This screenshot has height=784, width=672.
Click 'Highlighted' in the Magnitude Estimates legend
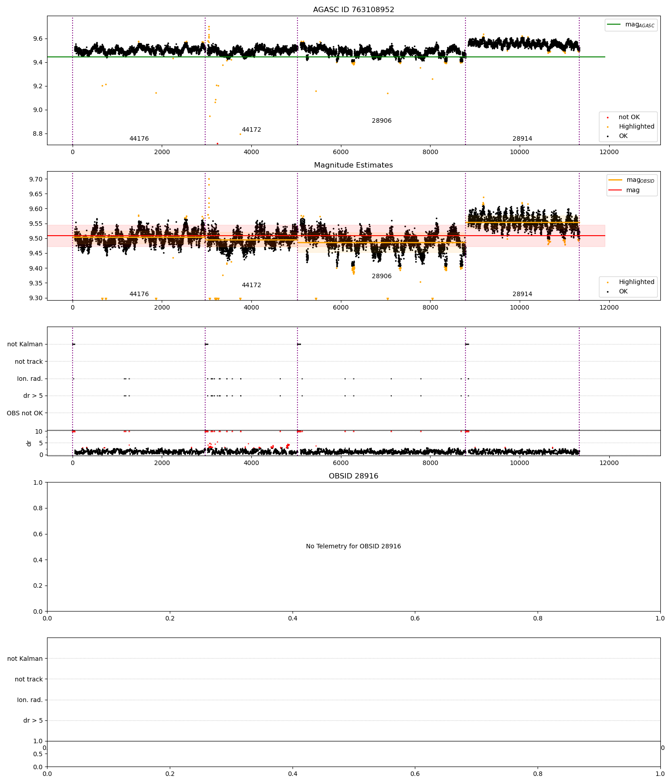(x=637, y=282)
